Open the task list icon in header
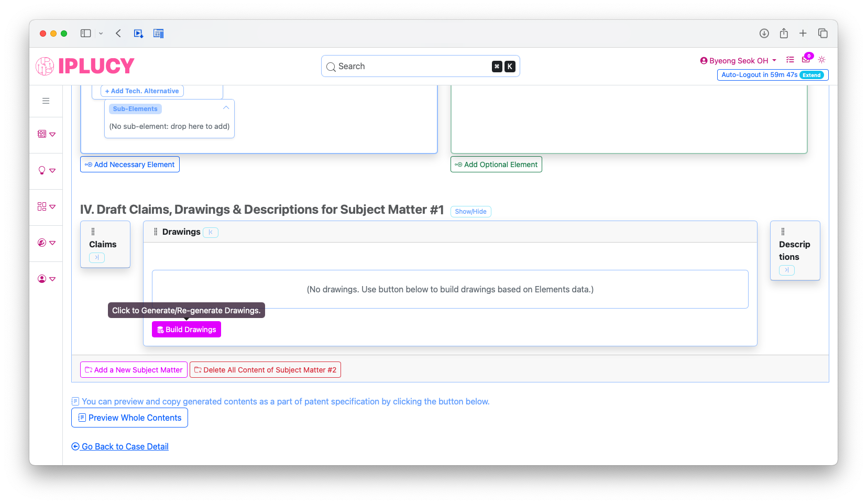 point(790,60)
